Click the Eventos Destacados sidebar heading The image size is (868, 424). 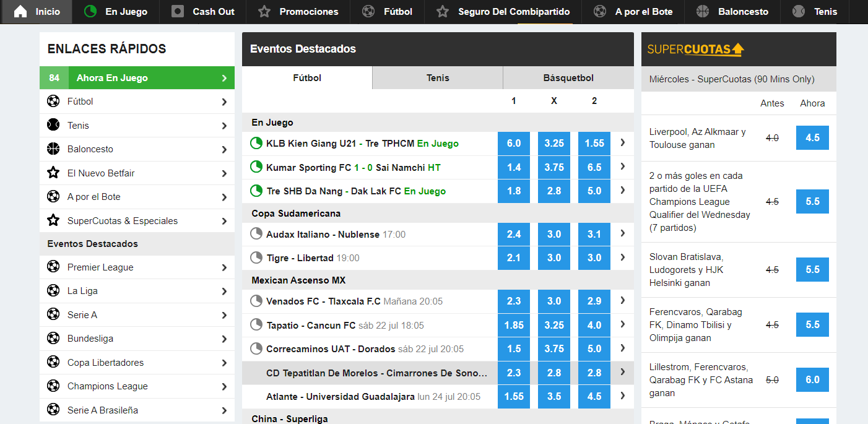93,244
